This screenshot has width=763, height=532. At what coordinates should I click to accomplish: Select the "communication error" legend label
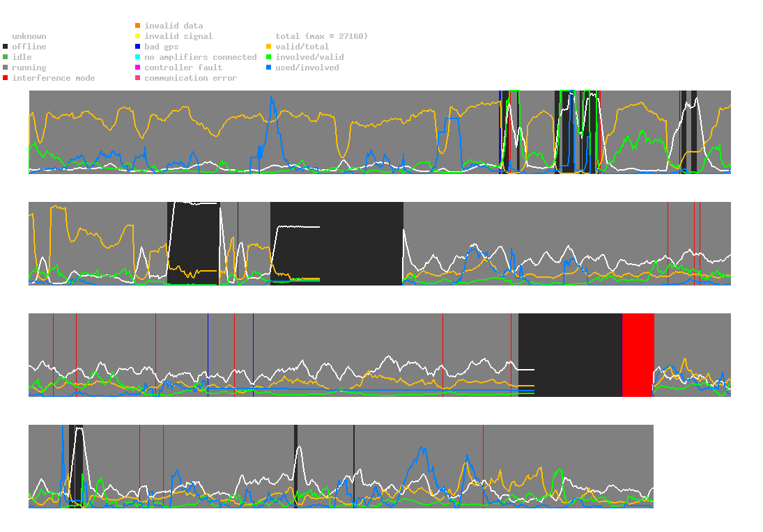click(x=191, y=78)
